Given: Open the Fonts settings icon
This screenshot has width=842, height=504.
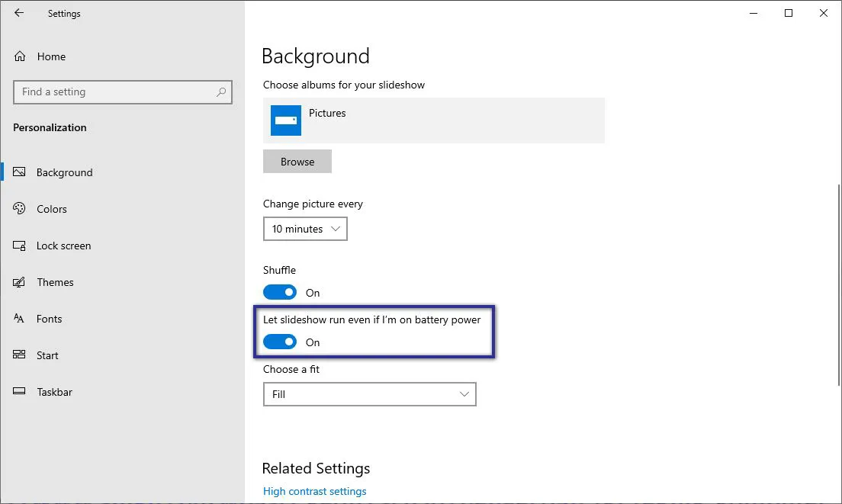Looking at the screenshot, I should point(19,319).
